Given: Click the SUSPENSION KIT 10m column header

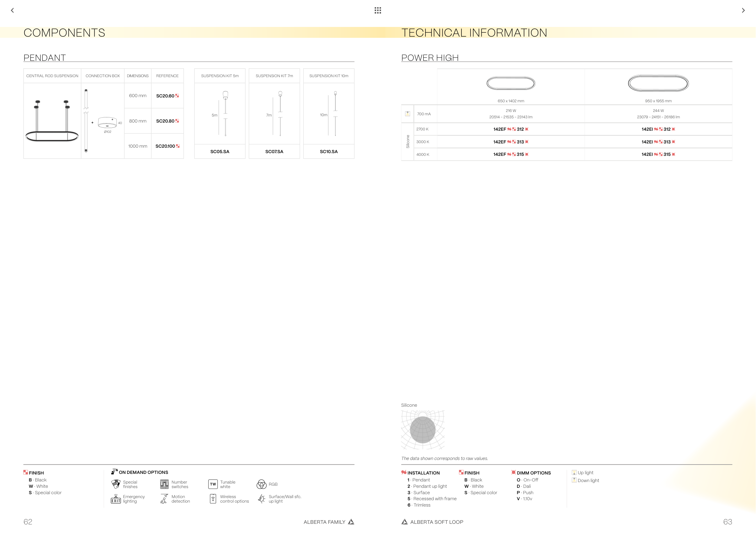Looking at the screenshot, I should point(329,76).
